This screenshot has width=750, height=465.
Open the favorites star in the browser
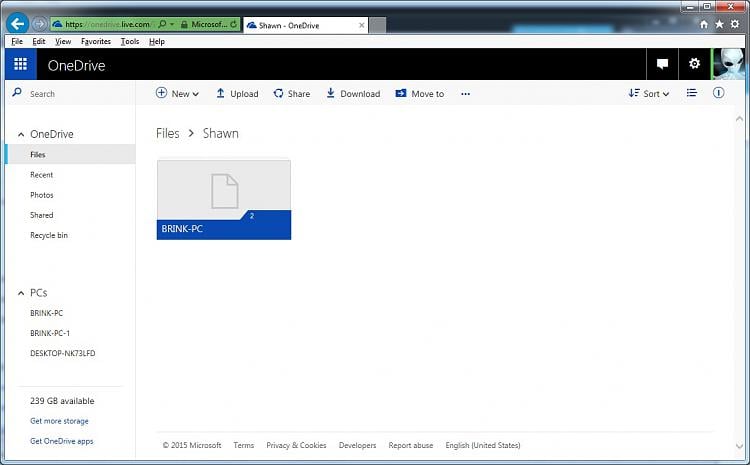pyautogui.click(x=719, y=24)
